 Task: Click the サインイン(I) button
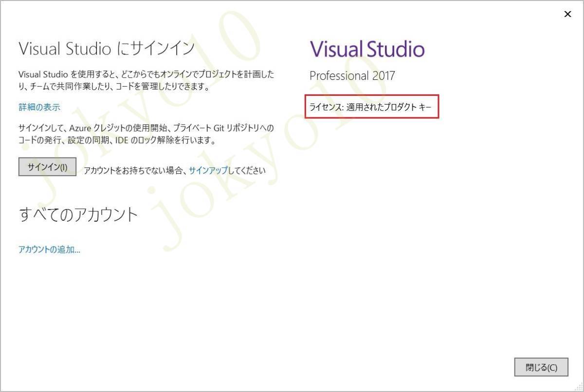pos(47,167)
